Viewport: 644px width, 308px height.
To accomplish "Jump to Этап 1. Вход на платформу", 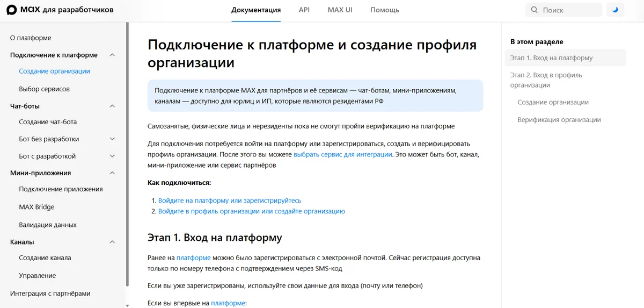I will pyautogui.click(x=551, y=58).
